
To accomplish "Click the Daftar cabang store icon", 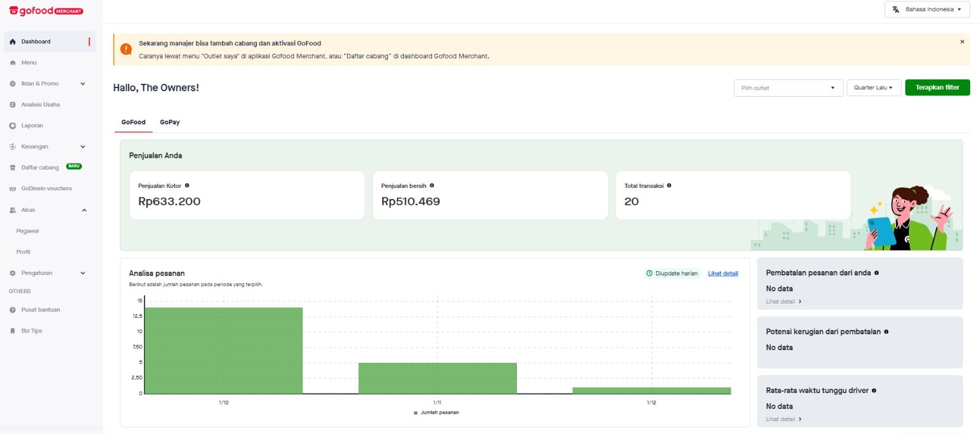I will click(12, 168).
